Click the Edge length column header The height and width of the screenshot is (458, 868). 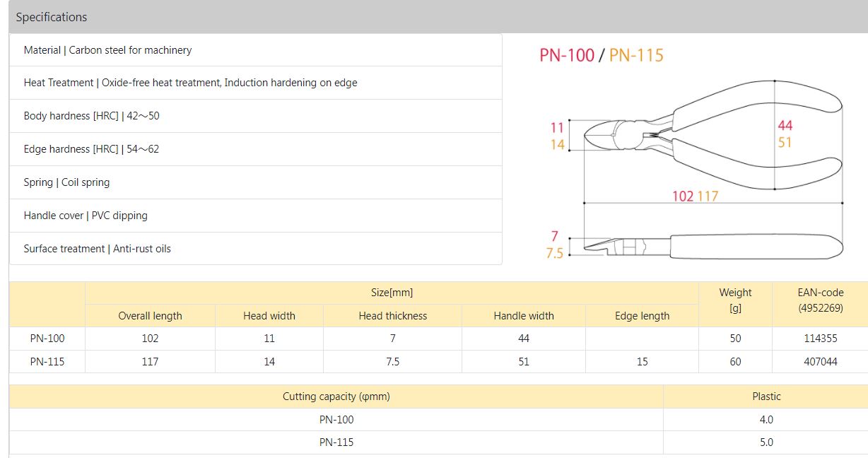(642, 316)
